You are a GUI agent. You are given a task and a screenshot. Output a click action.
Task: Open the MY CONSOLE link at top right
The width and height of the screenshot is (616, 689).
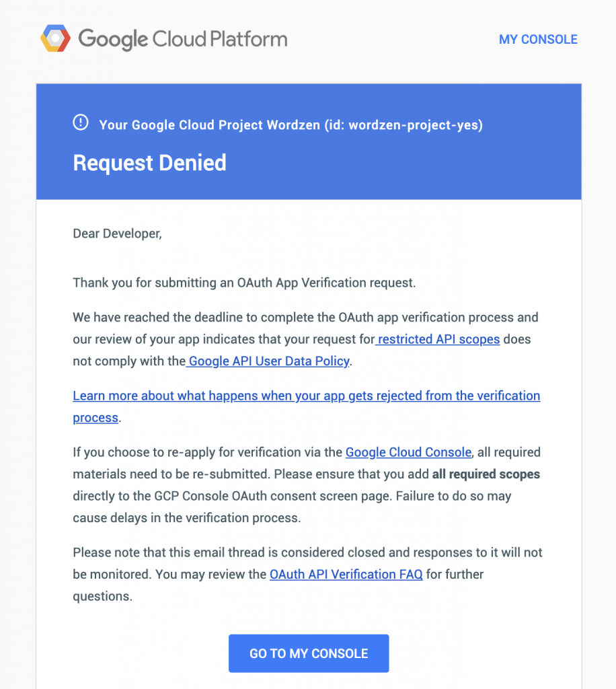click(538, 39)
